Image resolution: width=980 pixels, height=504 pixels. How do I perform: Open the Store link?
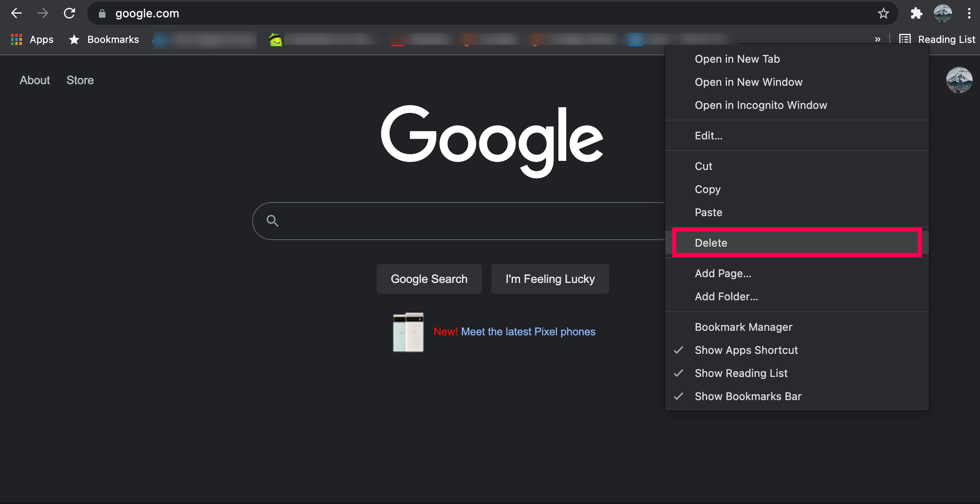coord(80,80)
